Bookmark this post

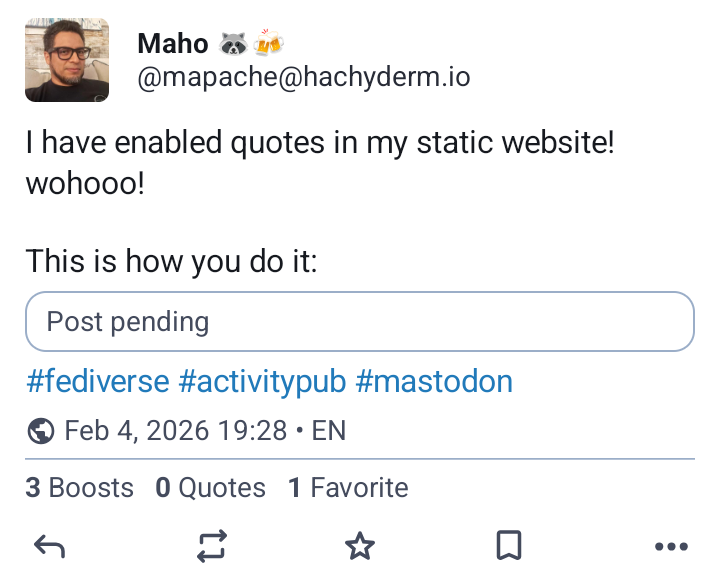(x=508, y=546)
